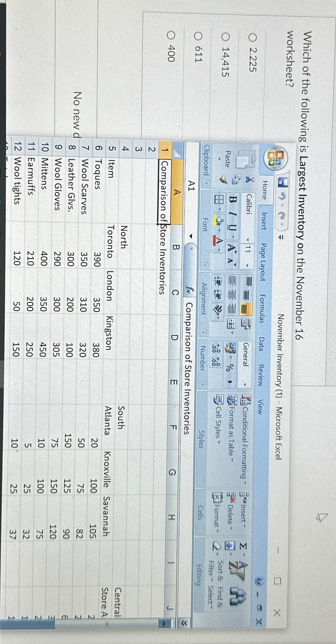Switch to the View tab

click(259, 407)
